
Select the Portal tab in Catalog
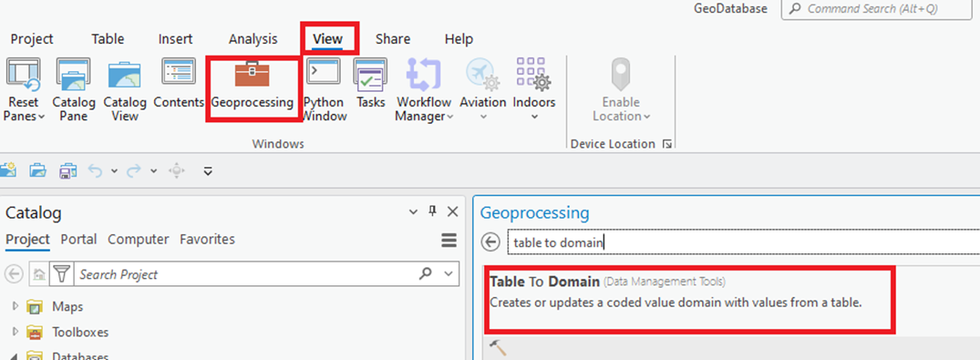[78, 240]
